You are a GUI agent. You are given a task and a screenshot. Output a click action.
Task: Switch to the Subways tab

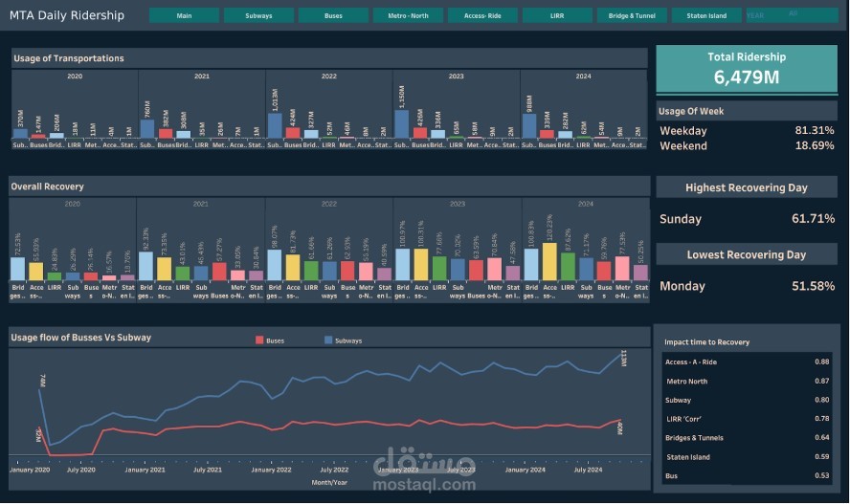258,15
